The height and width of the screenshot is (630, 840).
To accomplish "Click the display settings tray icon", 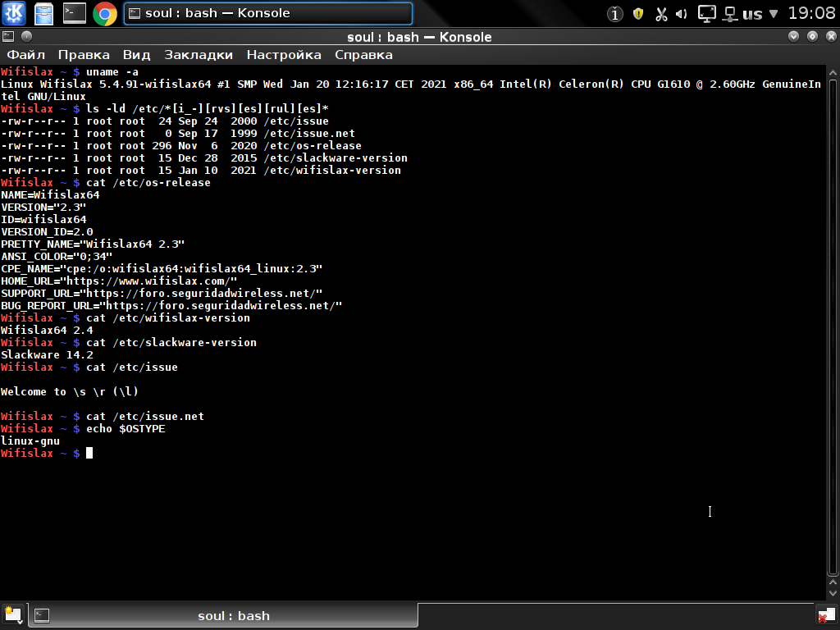I will 706,13.
